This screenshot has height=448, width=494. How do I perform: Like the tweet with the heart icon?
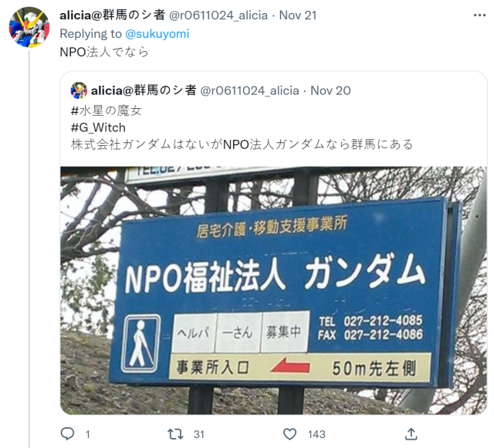coord(290,434)
